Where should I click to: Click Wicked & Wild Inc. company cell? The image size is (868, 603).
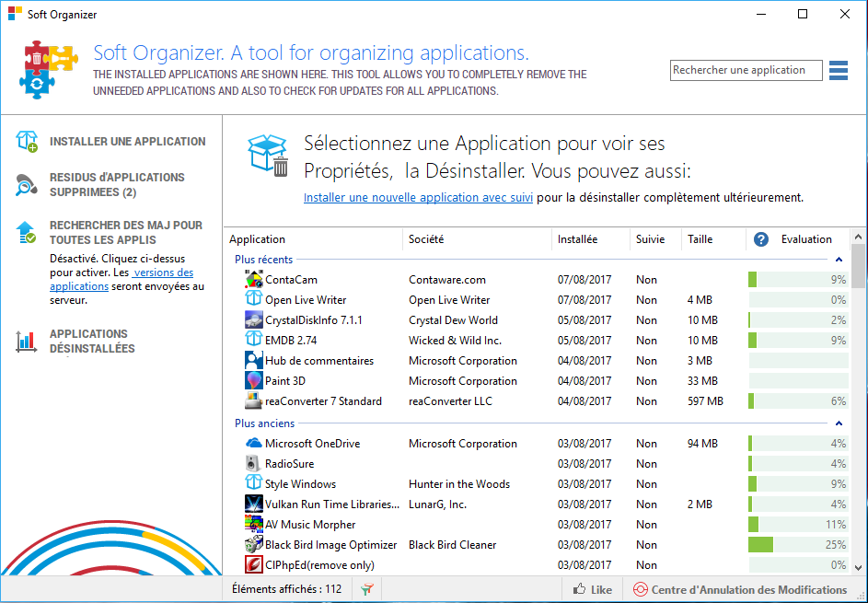click(455, 341)
